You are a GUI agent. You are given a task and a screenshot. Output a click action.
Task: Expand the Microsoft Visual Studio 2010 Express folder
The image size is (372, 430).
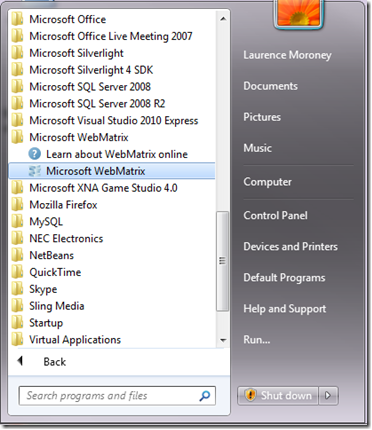(112, 121)
